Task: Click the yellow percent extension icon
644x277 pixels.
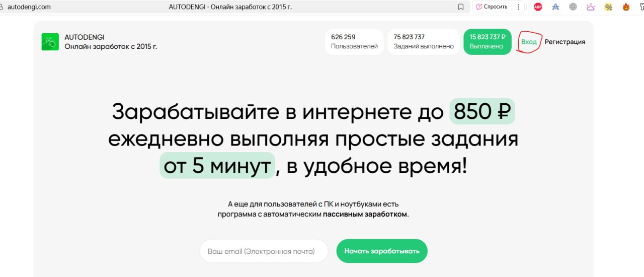Action: point(608,7)
